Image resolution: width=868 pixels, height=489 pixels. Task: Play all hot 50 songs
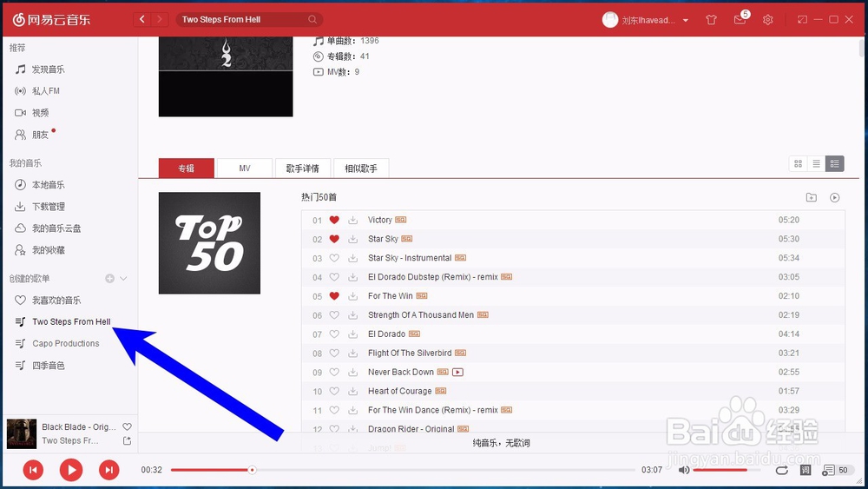click(x=835, y=198)
